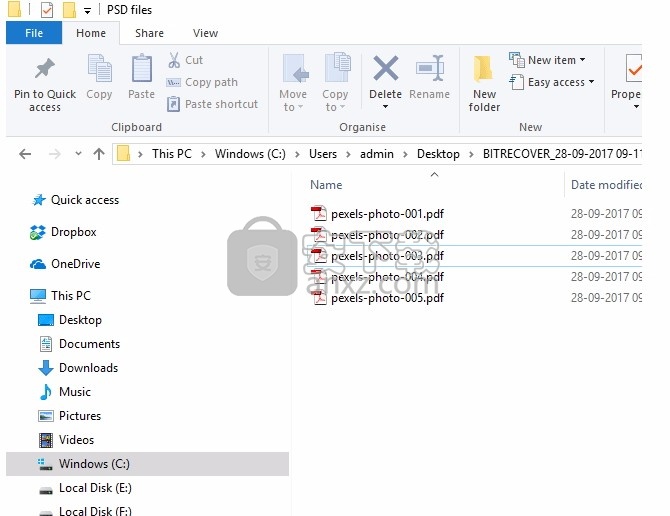Open the Easy access dropdown arrow
This screenshot has height=516, width=670.
tap(591, 81)
